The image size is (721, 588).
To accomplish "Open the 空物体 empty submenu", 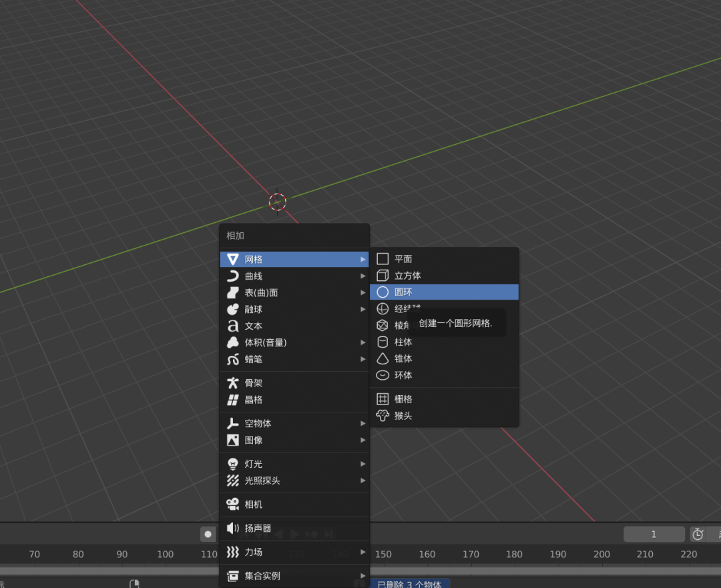I will 294,423.
